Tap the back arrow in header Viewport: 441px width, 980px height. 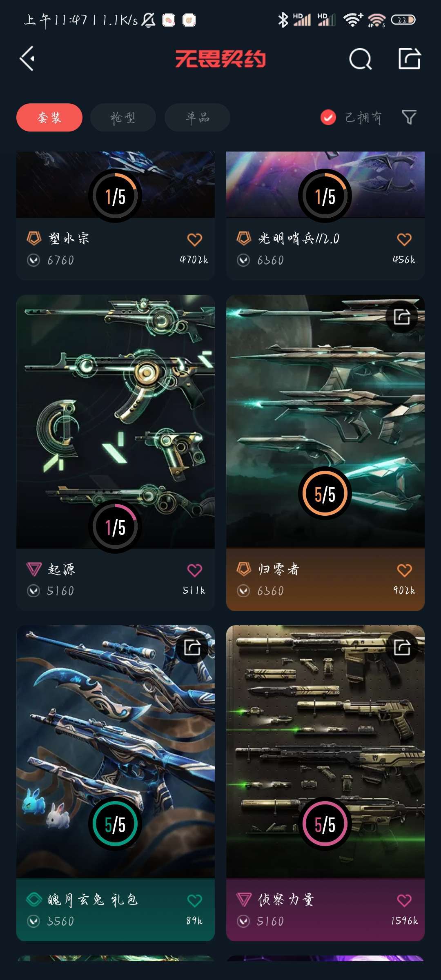[27, 59]
